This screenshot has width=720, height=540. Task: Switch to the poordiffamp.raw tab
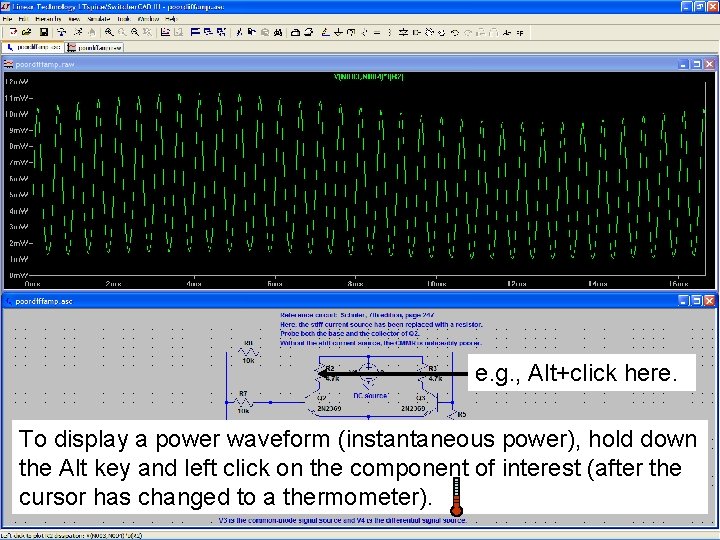(x=95, y=47)
